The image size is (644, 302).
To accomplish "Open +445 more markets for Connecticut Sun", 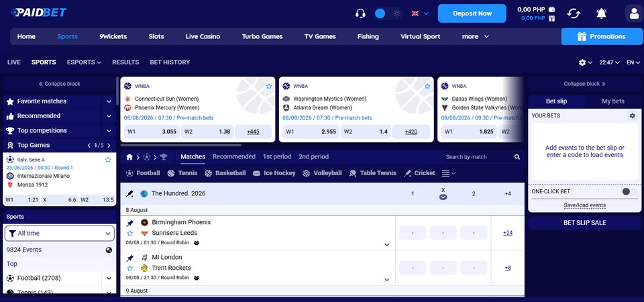I will tap(253, 132).
